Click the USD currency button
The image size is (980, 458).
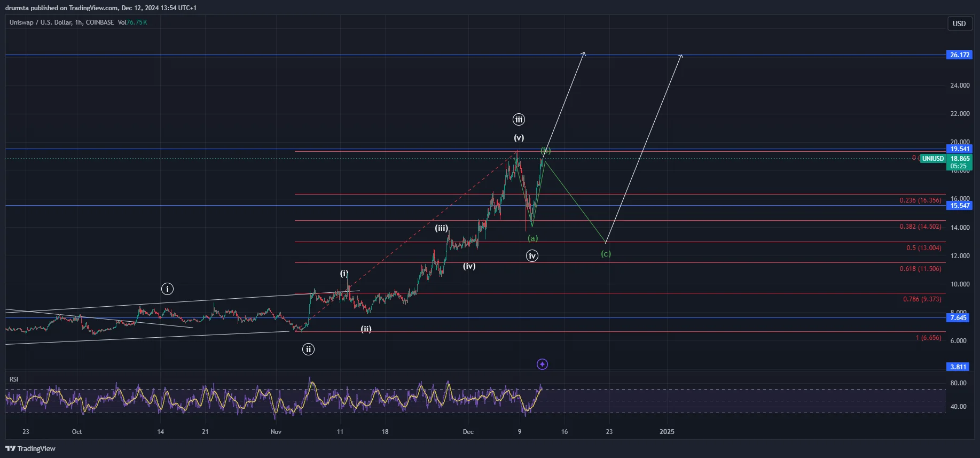(x=959, y=24)
